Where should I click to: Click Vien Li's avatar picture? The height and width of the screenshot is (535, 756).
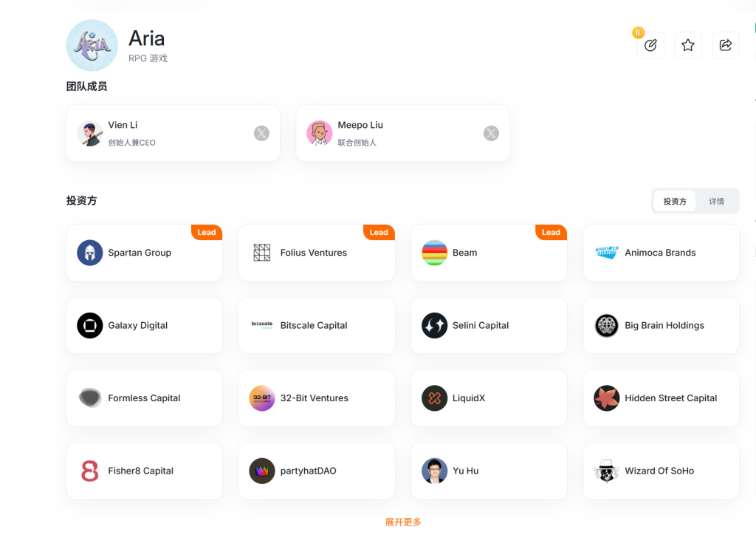pyautogui.click(x=89, y=133)
